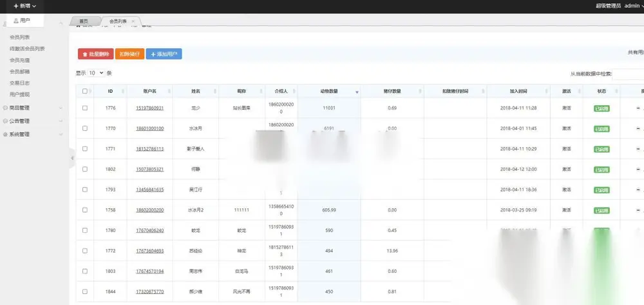The height and width of the screenshot is (305, 644).
Task: Open account link 18152786113
Action: tap(150, 149)
